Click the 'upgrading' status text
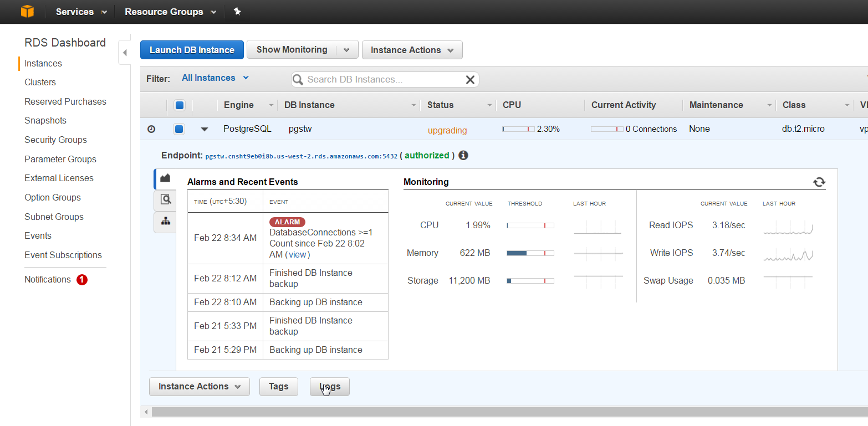 (447, 131)
